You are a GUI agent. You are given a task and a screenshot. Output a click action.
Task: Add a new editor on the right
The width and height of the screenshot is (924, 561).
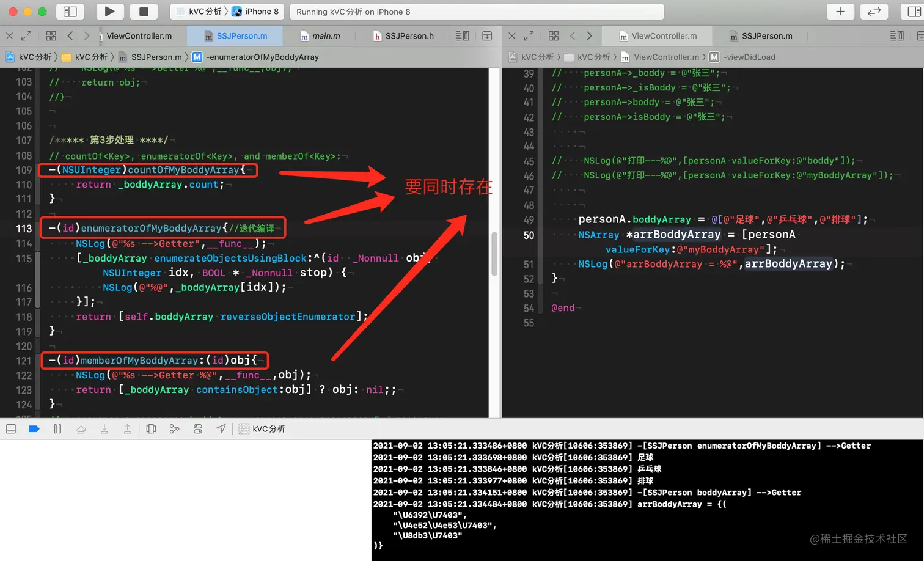487,36
